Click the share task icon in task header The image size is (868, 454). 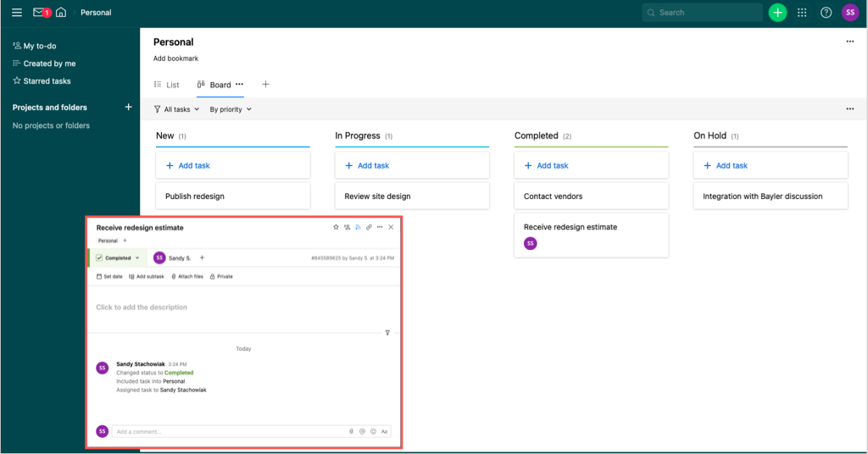[x=347, y=227]
